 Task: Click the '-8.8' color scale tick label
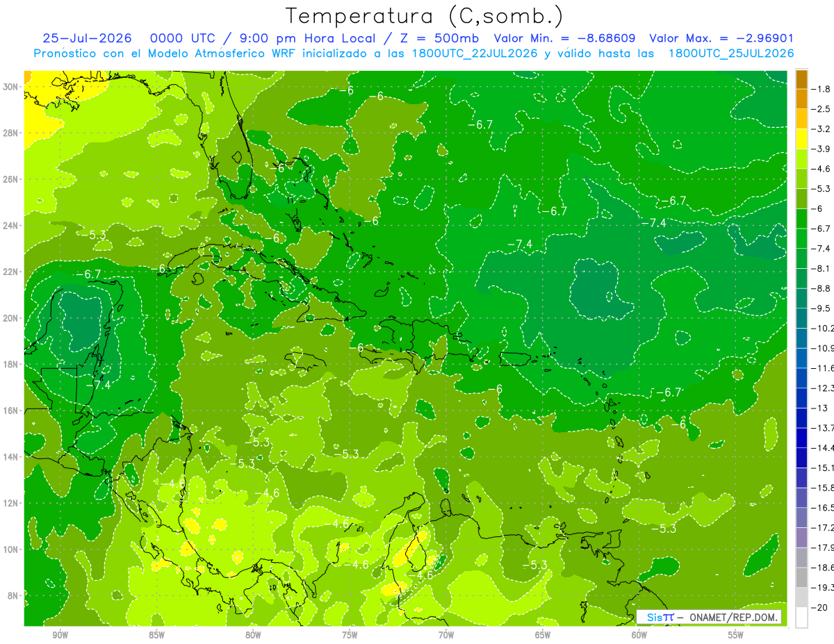pyautogui.click(x=821, y=288)
